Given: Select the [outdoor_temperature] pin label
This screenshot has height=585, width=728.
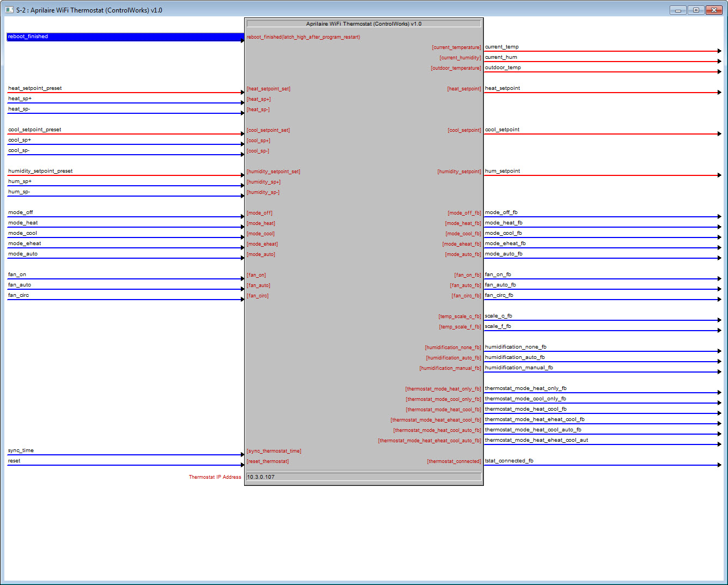Looking at the screenshot, I should 456,68.
